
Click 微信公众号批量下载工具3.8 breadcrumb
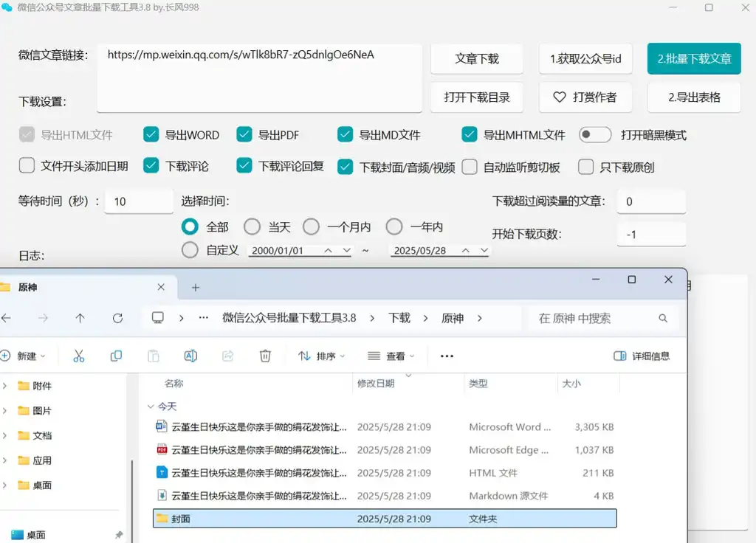[x=289, y=318]
